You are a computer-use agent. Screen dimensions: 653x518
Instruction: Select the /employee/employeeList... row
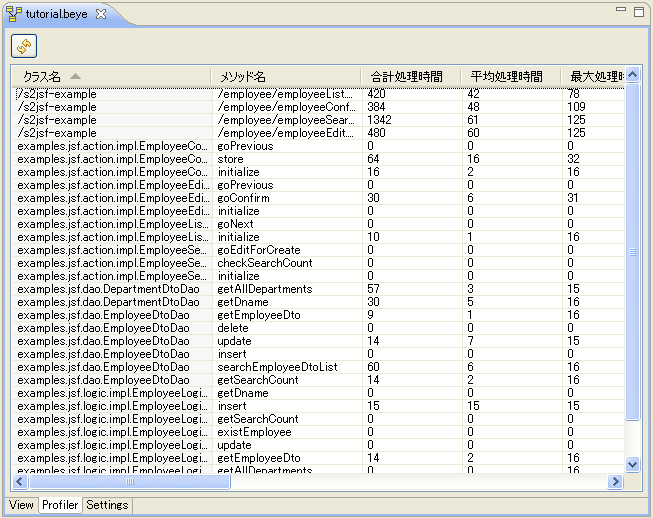(319, 94)
